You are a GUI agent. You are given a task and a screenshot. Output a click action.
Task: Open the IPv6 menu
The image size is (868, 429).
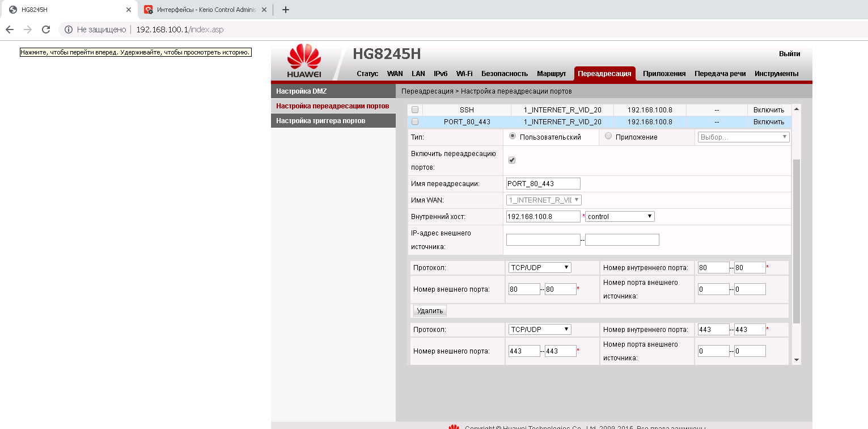pyautogui.click(x=441, y=74)
